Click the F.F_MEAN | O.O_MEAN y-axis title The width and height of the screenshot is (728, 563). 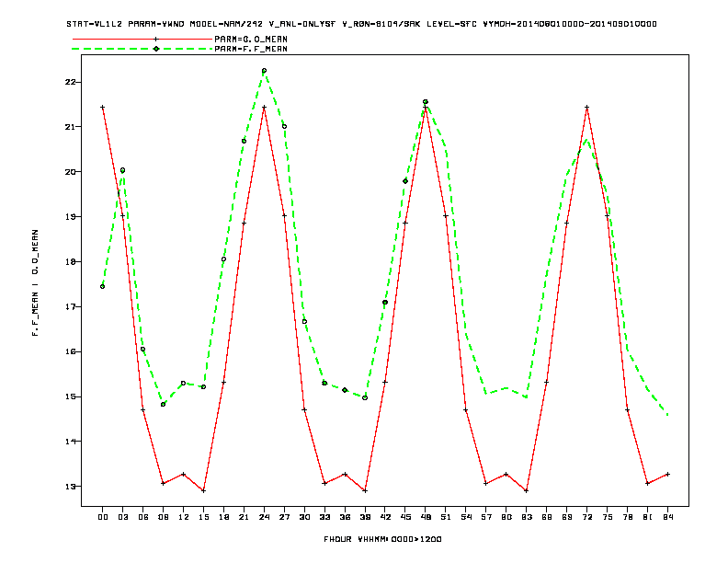tap(35, 282)
